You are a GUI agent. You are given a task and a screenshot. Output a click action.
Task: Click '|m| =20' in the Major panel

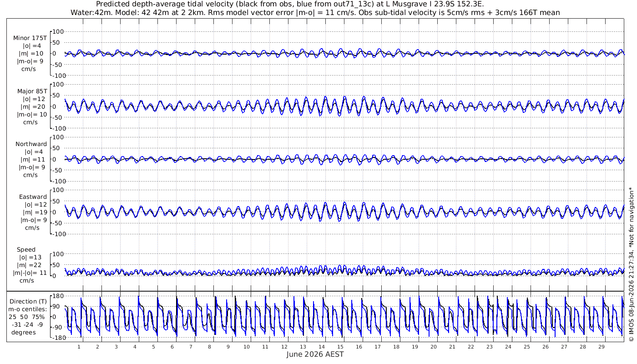pyautogui.click(x=32, y=106)
